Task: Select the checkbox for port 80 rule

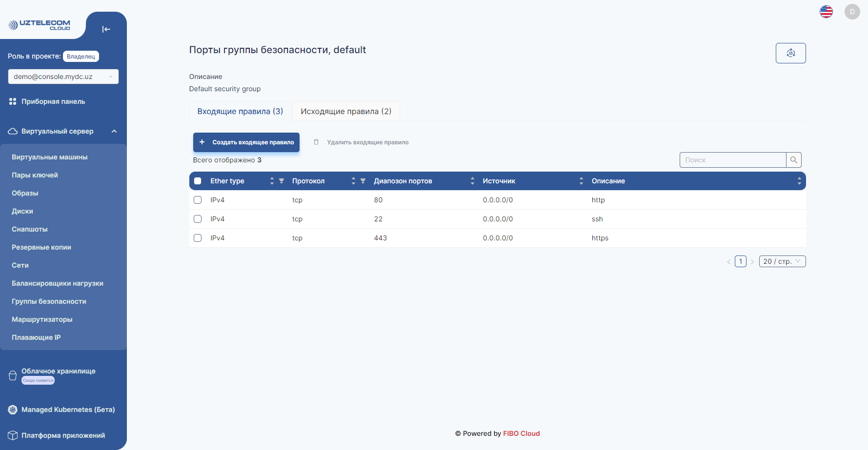Action: (x=198, y=200)
